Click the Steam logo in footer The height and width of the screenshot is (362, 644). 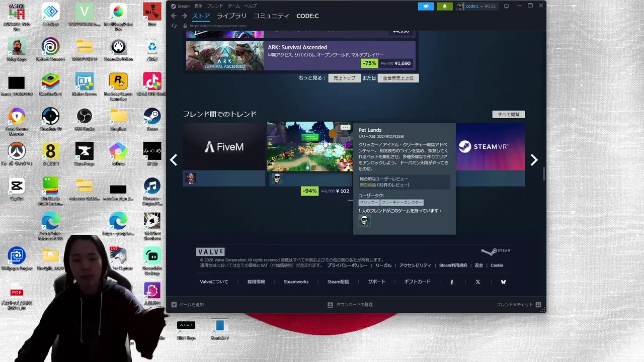pyautogui.click(x=496, y=251)
